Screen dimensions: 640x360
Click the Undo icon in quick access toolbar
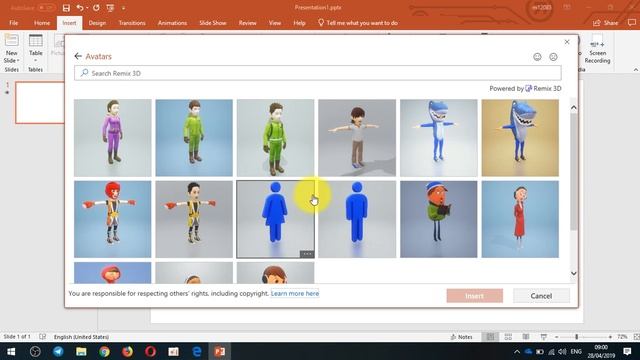[80, 8]
